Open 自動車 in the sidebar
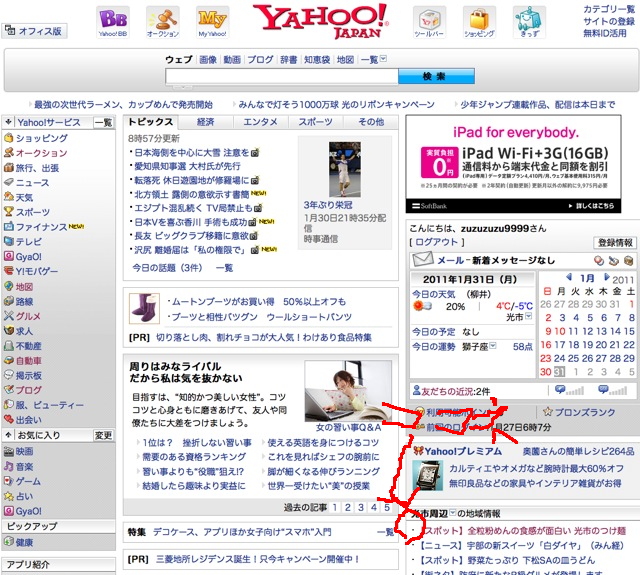The width and height of the screenshot is (640, 575). 29,361
